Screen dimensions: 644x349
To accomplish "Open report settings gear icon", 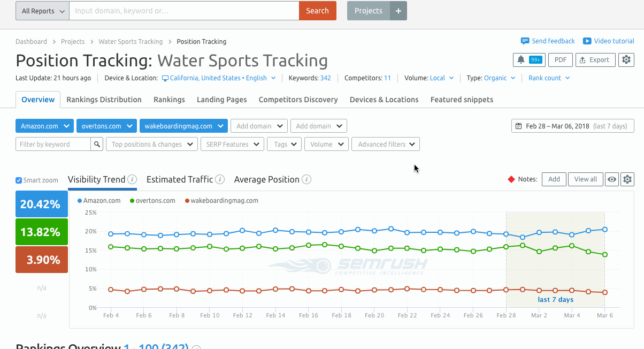I will click(x=626, y=59).
